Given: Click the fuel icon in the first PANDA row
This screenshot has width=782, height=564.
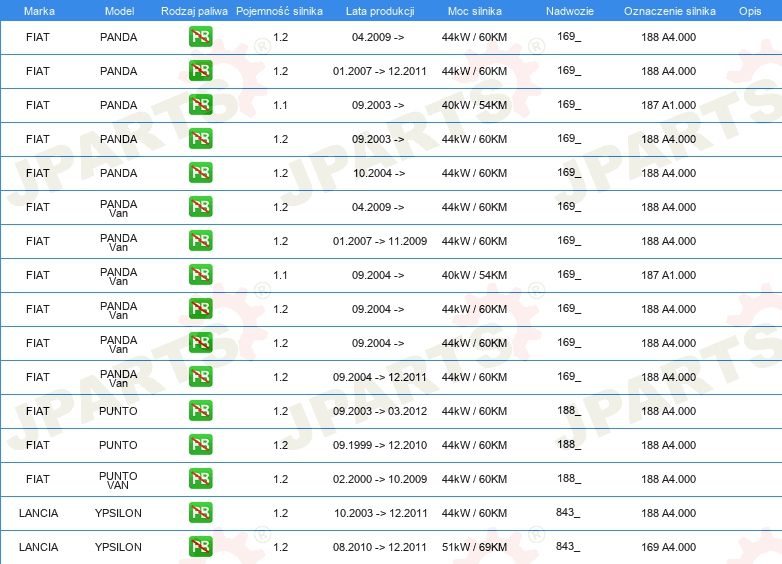Looking at the screenshot, I should pos(200,37).
